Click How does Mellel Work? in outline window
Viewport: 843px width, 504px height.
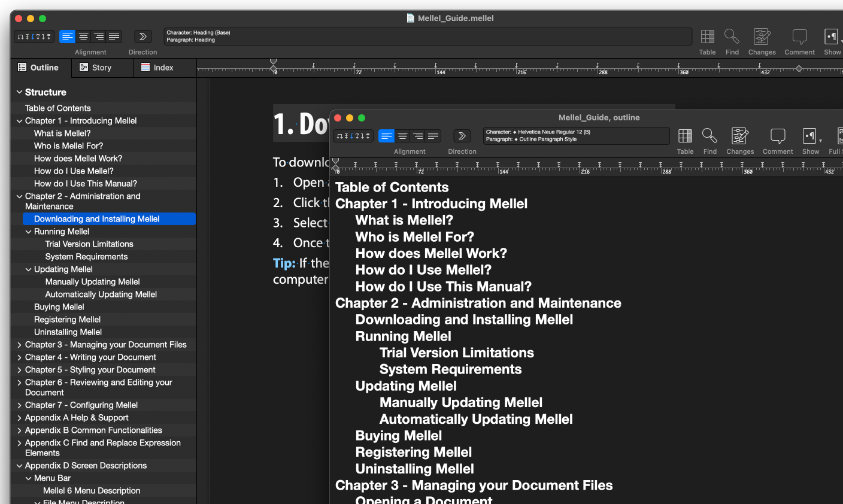point(431,253)
